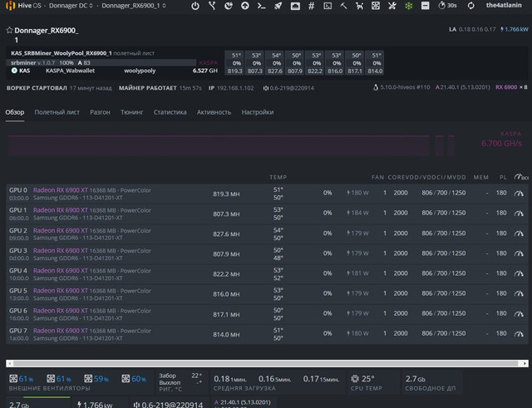Switch to the Обзор tab
Image resolution: width=532 pixels, height=408 pixels.
[x=15, y=112]
